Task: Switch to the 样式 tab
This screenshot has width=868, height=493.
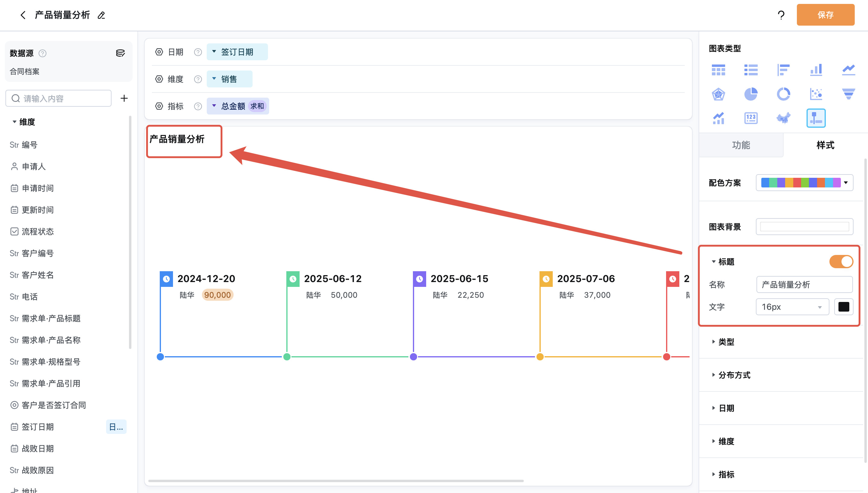Action: coord(825,145)
